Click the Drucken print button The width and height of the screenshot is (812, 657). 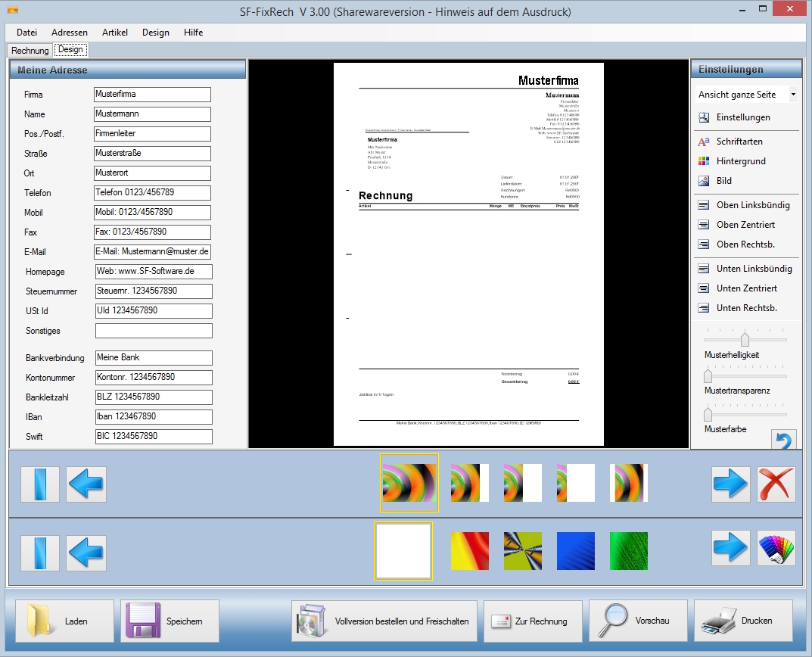pos(743,621)
